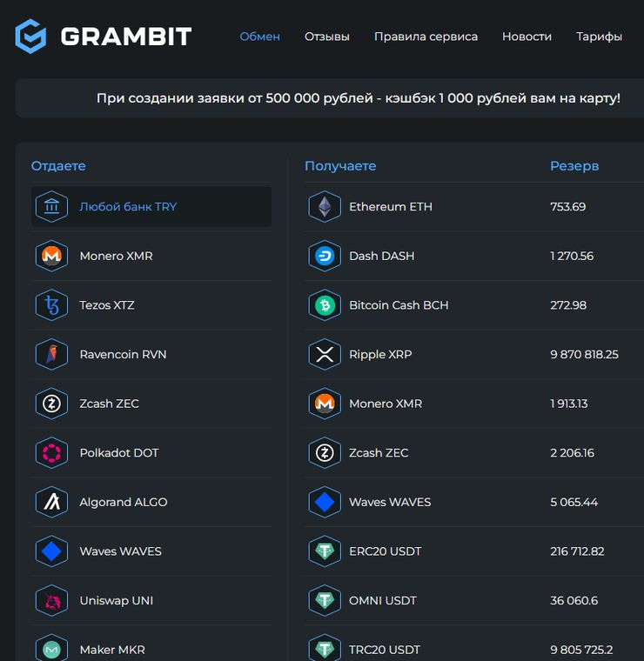Select Zcash ZEC in Отдаете column
This screenshot has height=661, width=644.
[x=151, y=404]
